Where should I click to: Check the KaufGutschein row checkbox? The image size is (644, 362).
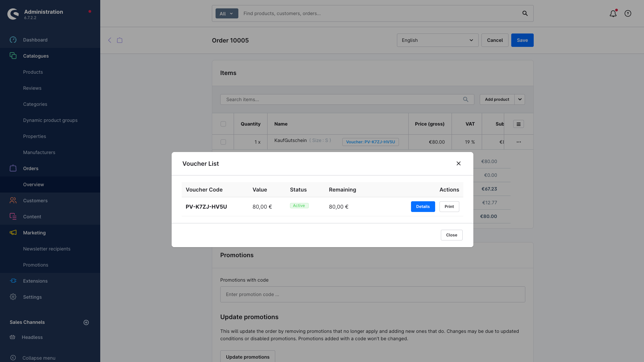click(223, 142)
